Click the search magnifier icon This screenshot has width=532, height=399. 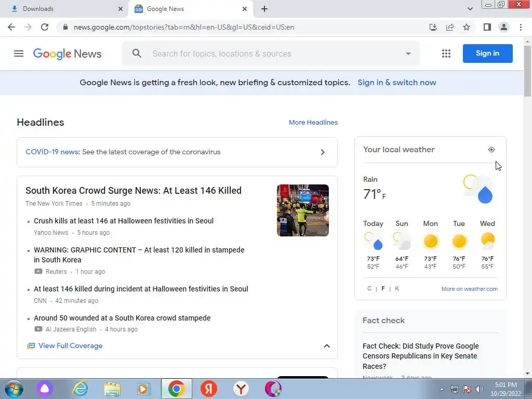pyautogui.click(x=137, y=54)
